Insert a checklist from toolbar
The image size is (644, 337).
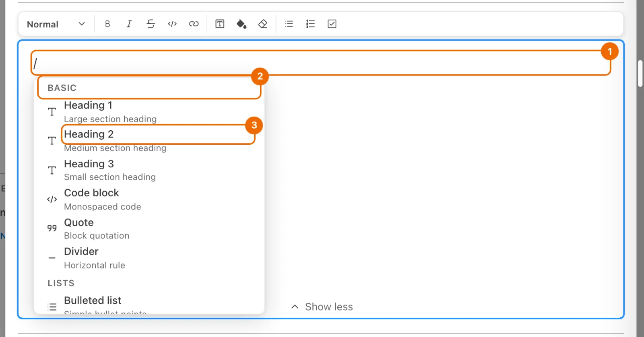(x=332, y=24)
